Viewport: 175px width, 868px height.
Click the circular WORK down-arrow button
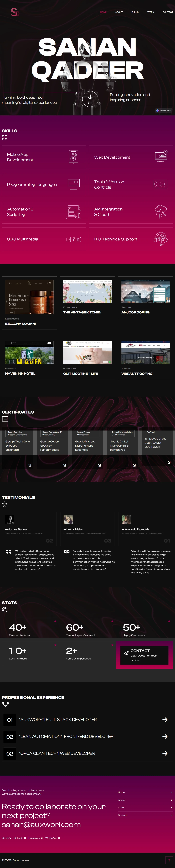(x=90, y=99)
